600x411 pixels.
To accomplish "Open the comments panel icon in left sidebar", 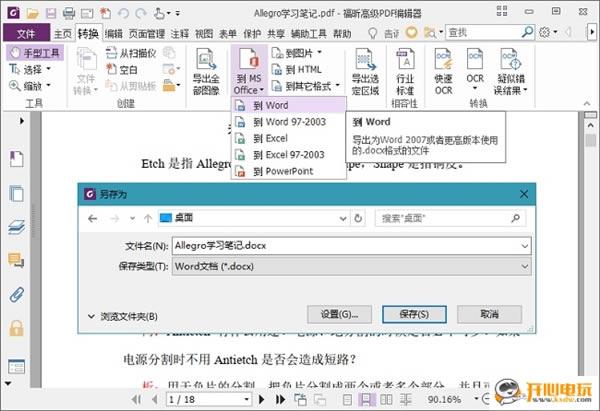I will point(16,260).
